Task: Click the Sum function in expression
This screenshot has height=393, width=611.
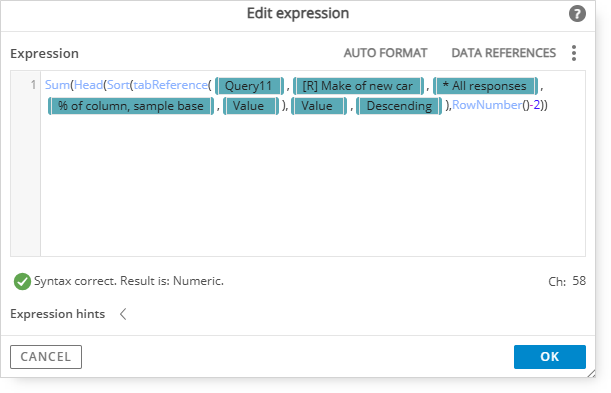Action: [x=57, y=85]
